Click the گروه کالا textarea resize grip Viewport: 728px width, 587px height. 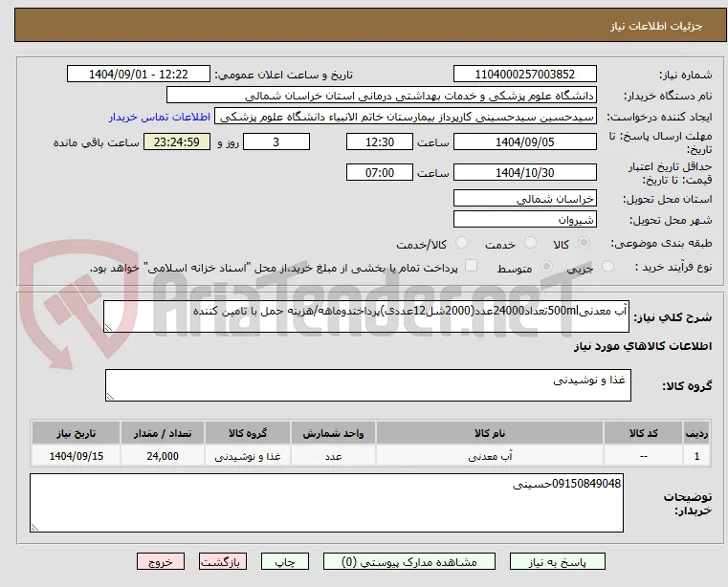pos(110,397)
